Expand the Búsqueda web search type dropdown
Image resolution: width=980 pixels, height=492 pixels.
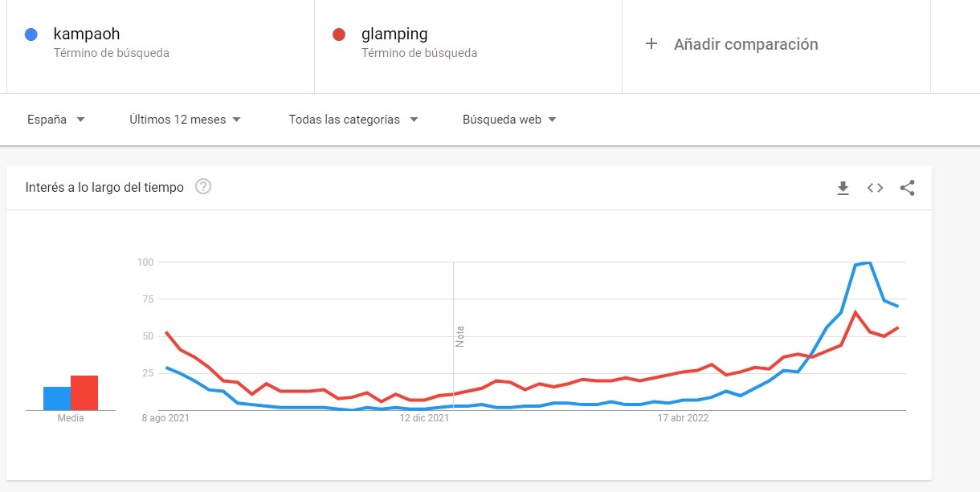509,120
